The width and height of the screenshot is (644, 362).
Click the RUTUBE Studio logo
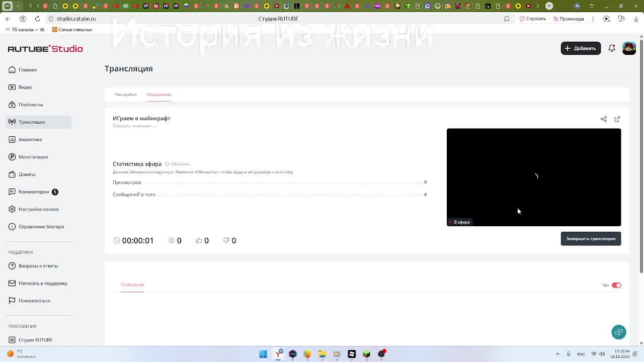[x=45, y=49]
